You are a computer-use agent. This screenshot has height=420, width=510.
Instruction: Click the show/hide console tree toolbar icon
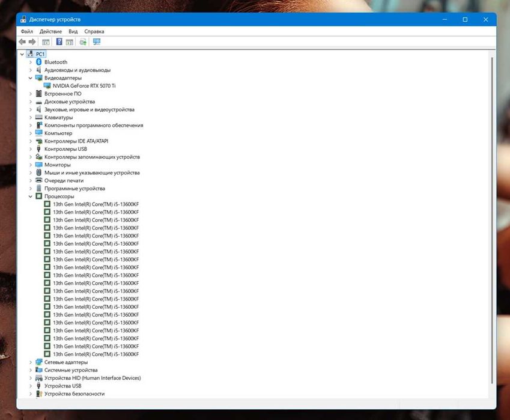pos(46,41)
